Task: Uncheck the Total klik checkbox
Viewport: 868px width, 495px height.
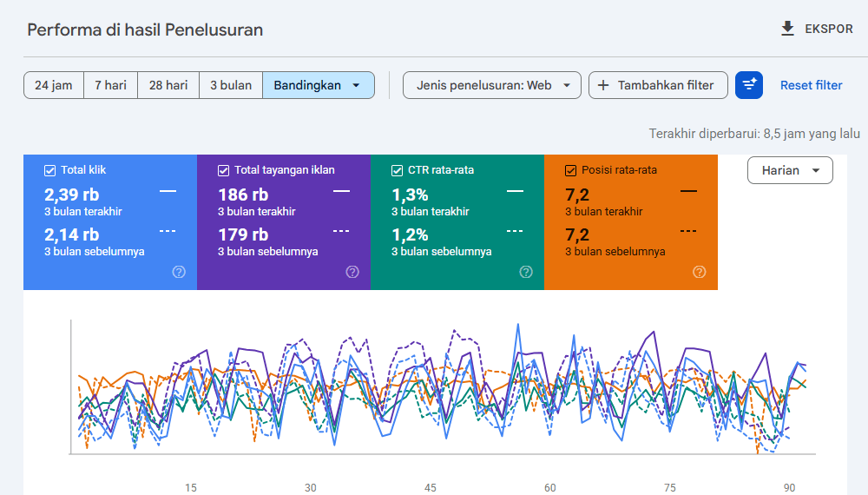Action: pyautogui.click(x=49, y=170)
